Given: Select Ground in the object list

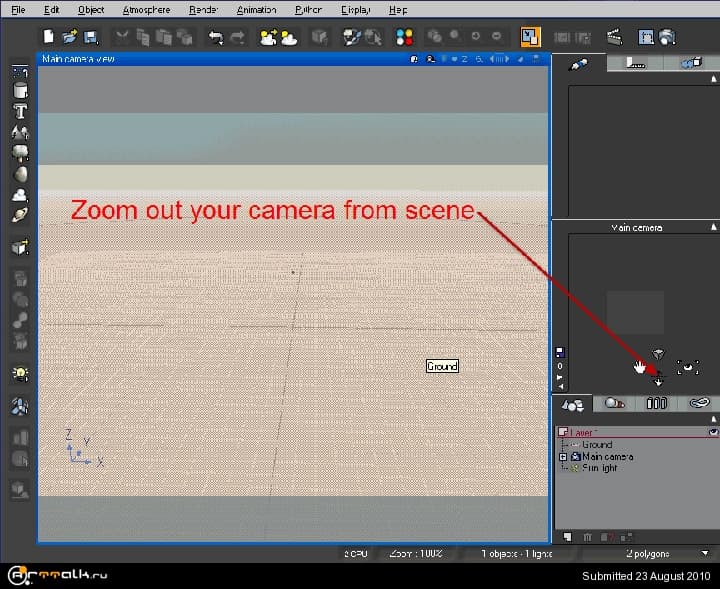Looking at the screenshot, I should [597, 445].
